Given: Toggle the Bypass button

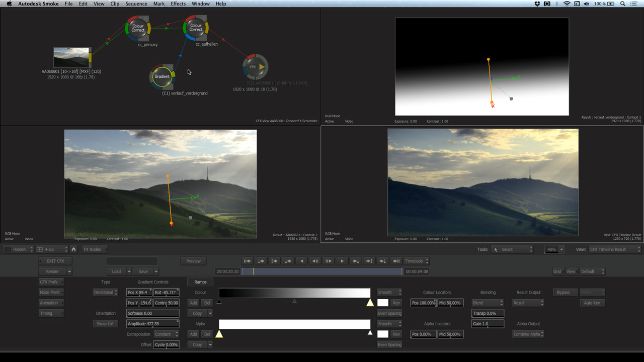Looking at the screenshot, I should click(x=563, y=292).
